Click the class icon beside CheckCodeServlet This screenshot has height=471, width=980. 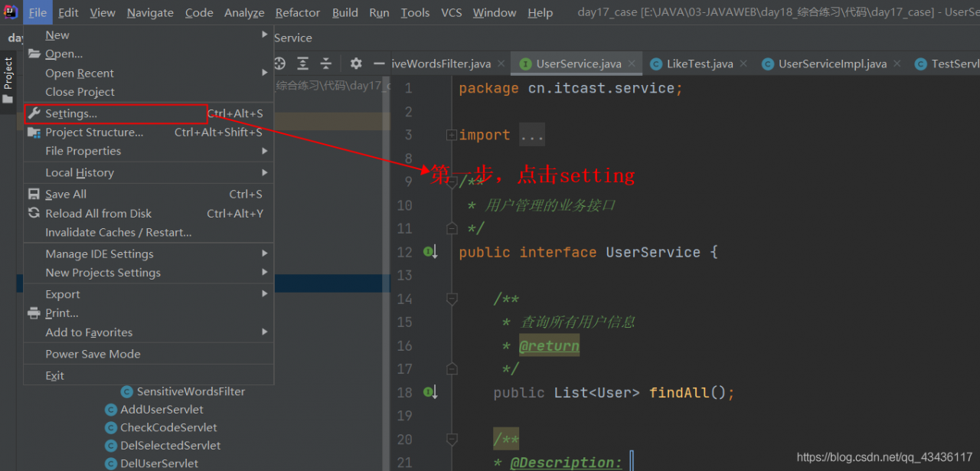(111, 427)
